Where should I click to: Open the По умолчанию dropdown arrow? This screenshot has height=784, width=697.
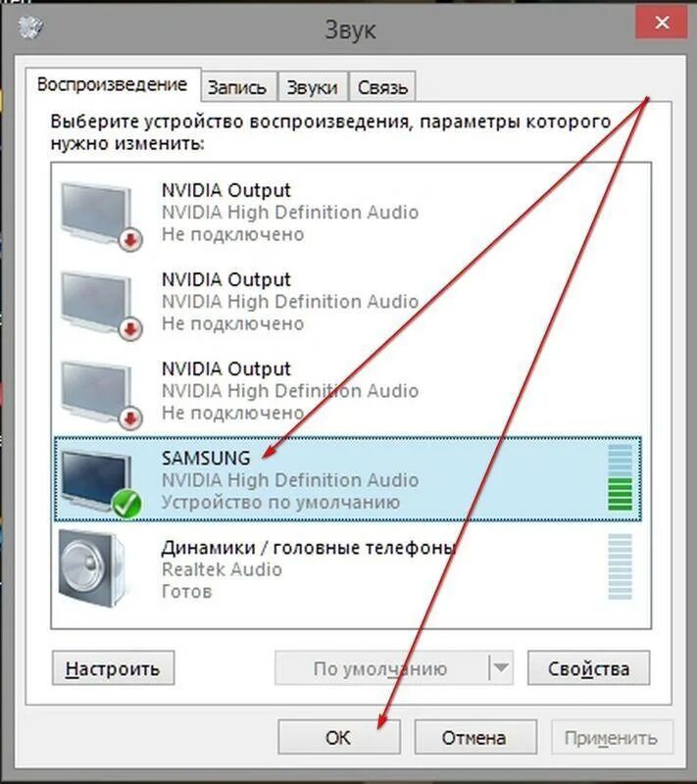(501, 667)
